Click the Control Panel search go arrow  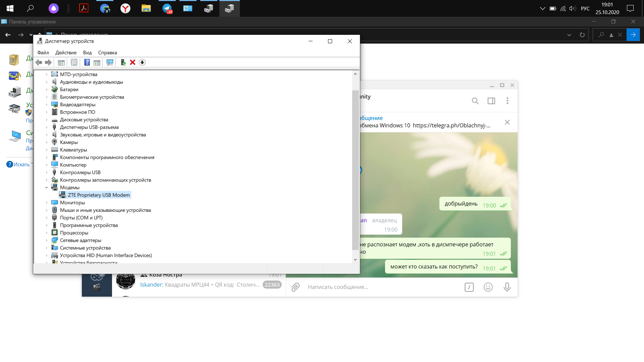(633, 35)
